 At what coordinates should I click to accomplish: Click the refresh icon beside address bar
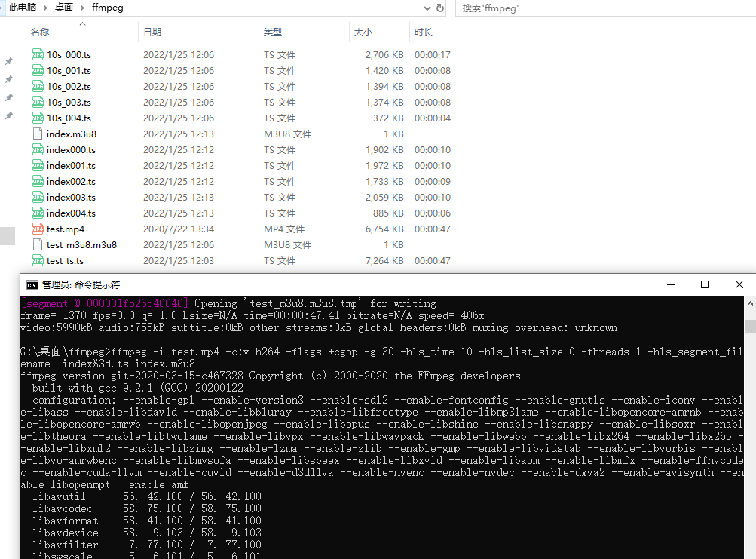click(439, 8)
